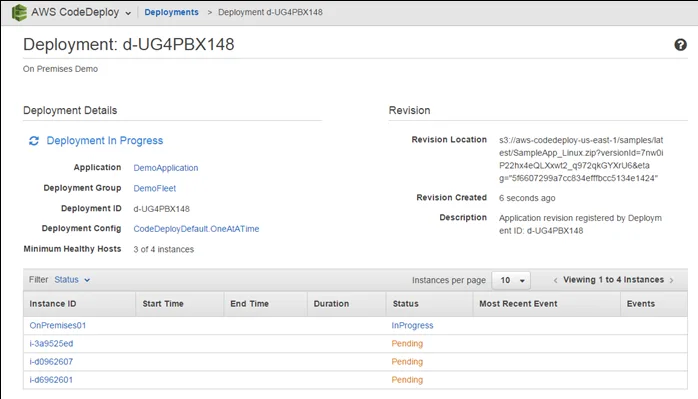Open the instances per page selector
The width and height of the screenshot is (698, 399).
click(511, 280)
